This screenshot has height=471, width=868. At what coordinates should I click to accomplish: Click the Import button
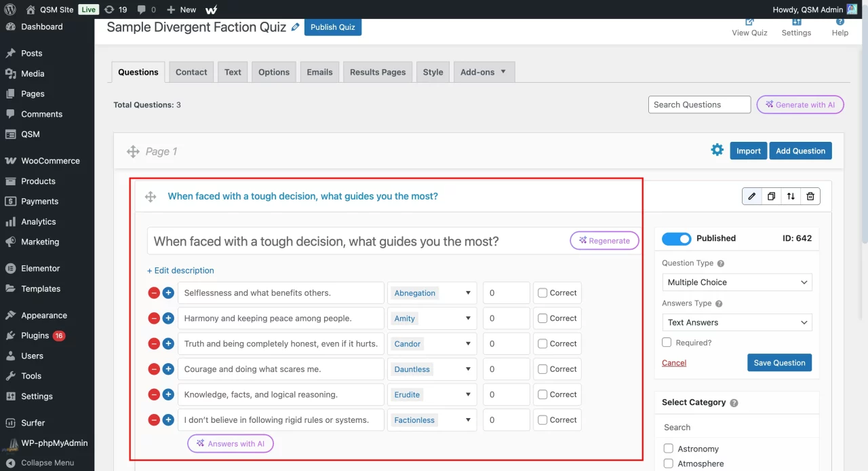[749, 151]
